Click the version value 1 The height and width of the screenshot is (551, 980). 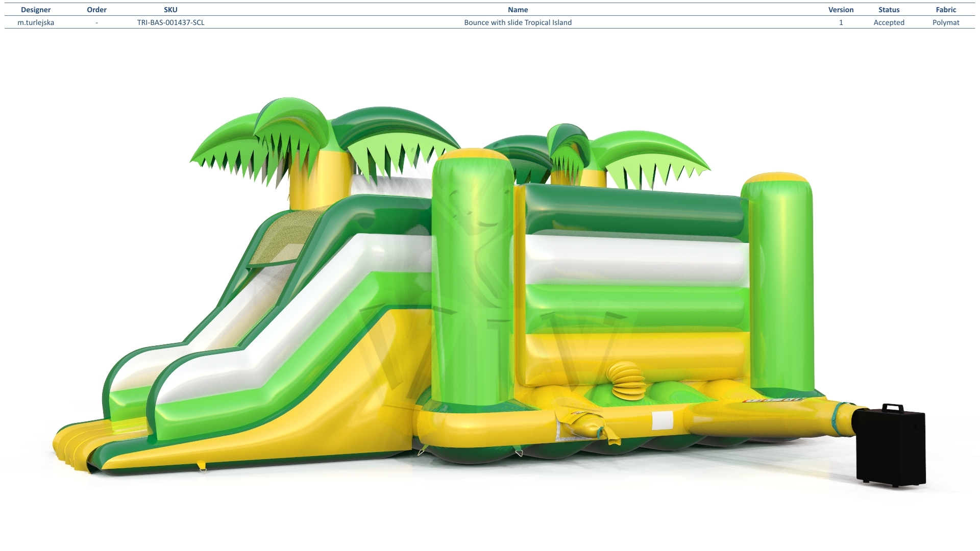[841, 22]
